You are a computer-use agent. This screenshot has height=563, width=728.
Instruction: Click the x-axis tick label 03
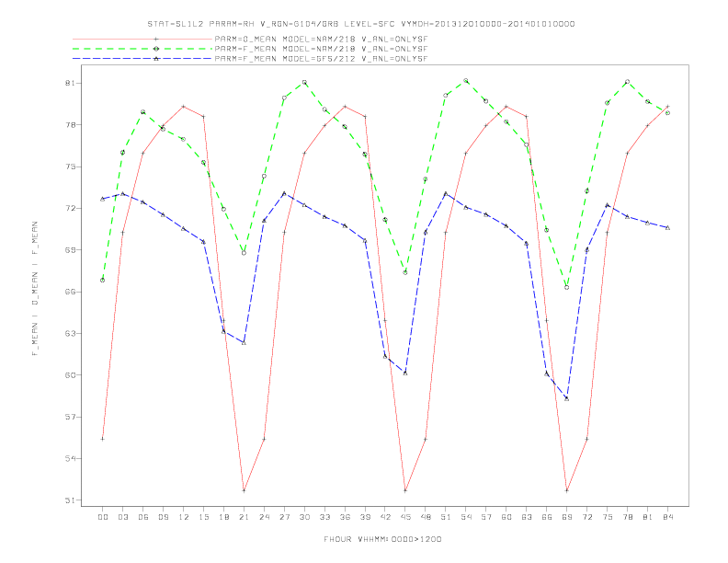[122, 517]
